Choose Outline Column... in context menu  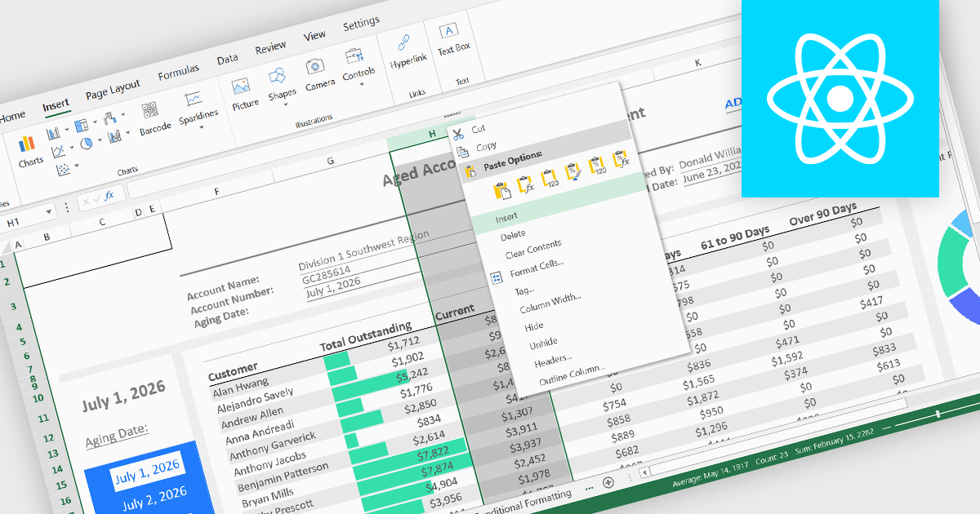tap(572, 374)
